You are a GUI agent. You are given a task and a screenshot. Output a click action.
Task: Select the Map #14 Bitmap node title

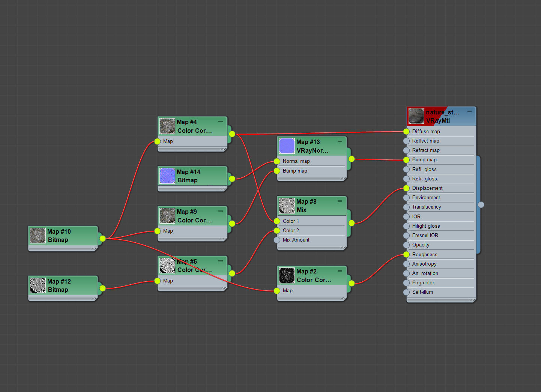pos(188,176)
